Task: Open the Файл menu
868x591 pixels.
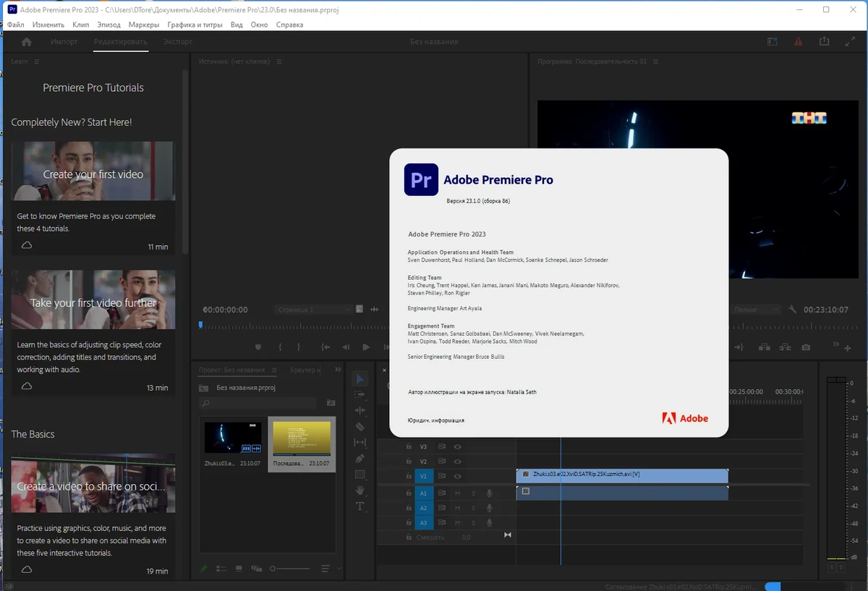Action: coord(15,25)
